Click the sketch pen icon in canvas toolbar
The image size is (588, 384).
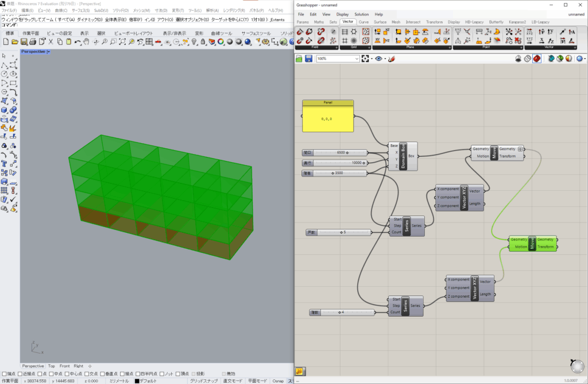pyautogui.click(x=391, y=59)
